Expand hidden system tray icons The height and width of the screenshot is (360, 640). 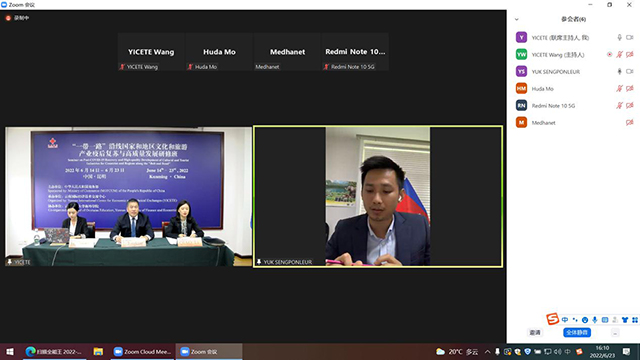[487, 351]
